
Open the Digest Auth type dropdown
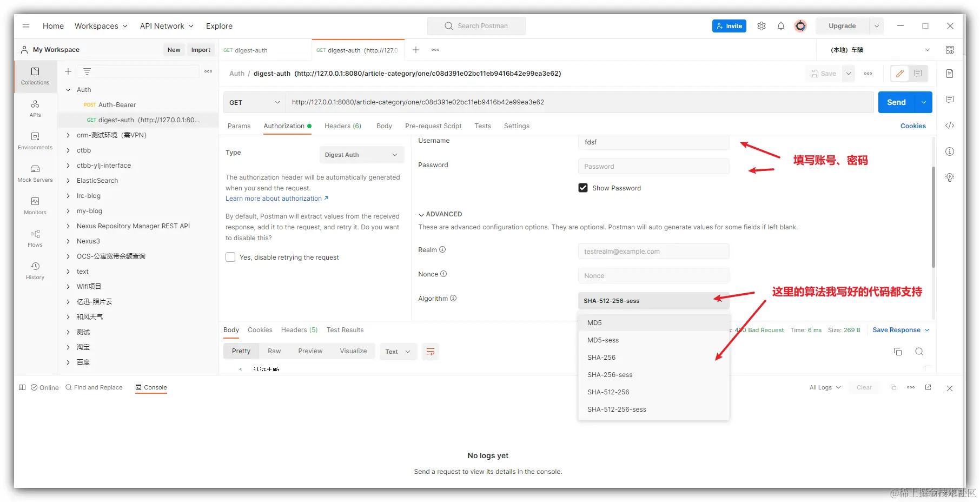pos(362,155)
